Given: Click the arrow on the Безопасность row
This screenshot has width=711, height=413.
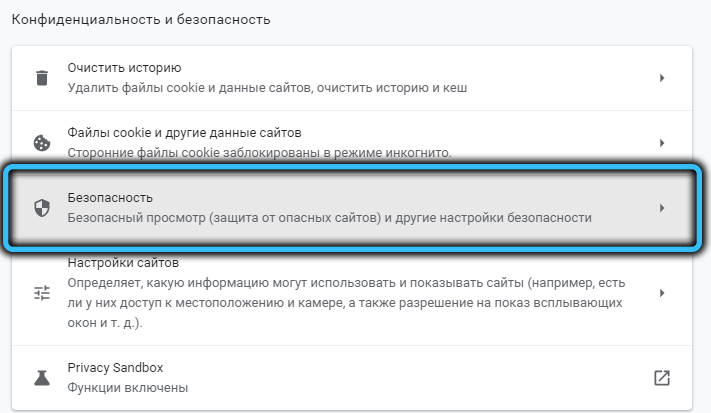Looking at the screenshot, I should pyautogui.click(x=662, y=208).
